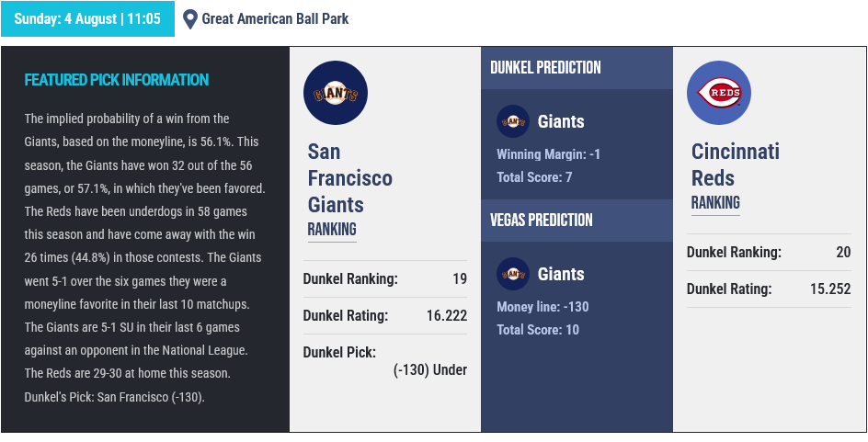Viewport: 868px width, 442px height.
Task: Click the San Francisco Giants team name
Action: coord(349,177)
